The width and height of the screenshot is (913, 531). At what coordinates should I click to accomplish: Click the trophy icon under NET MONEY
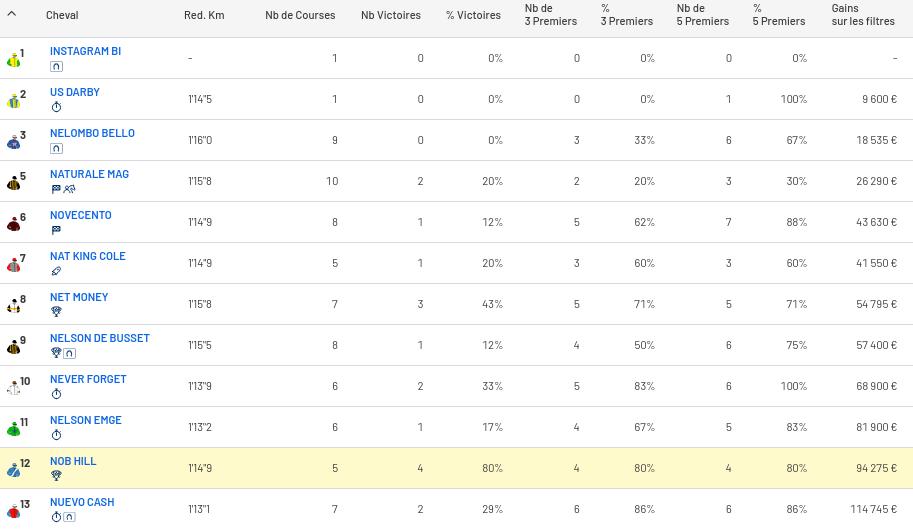[56, 312]
